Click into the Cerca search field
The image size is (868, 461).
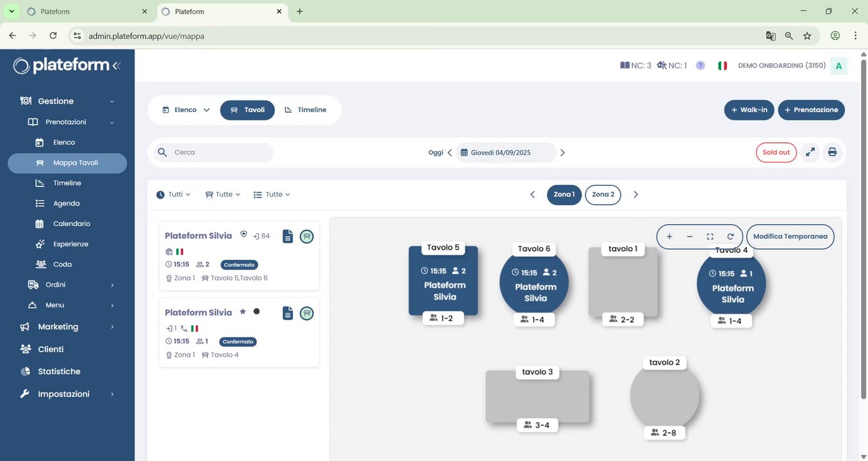click(x=213, y=152)
